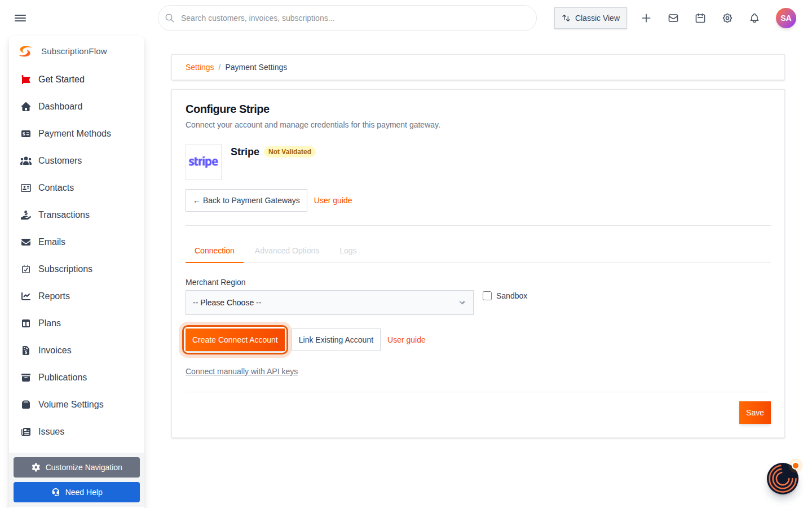
Task: Expand the Merchant Region dropdown
Action: pos(329,303)
